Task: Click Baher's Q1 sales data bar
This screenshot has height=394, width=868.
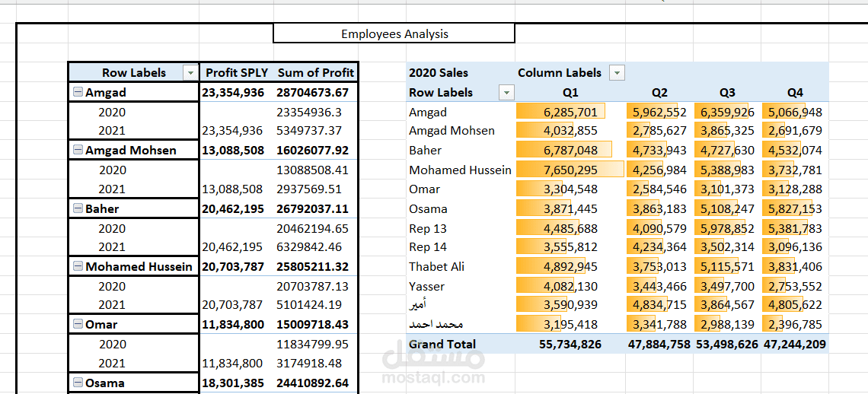Action: pyautogui.click(x=570, y=151)
